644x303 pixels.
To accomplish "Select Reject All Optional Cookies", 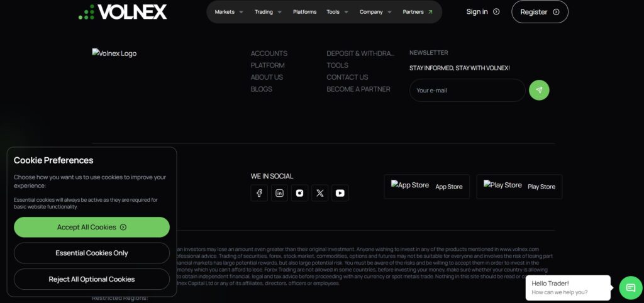I will tap(92, 279).
